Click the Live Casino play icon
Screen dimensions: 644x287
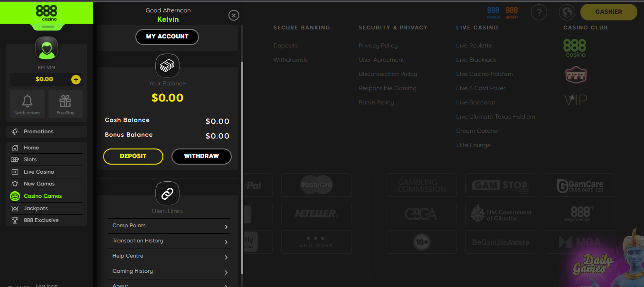[x=15, y=172]
